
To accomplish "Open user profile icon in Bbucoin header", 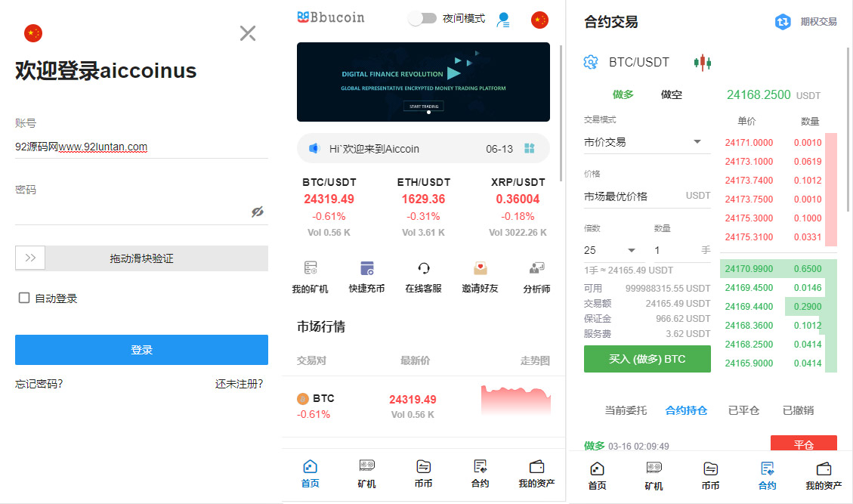I will coord(502,20).
